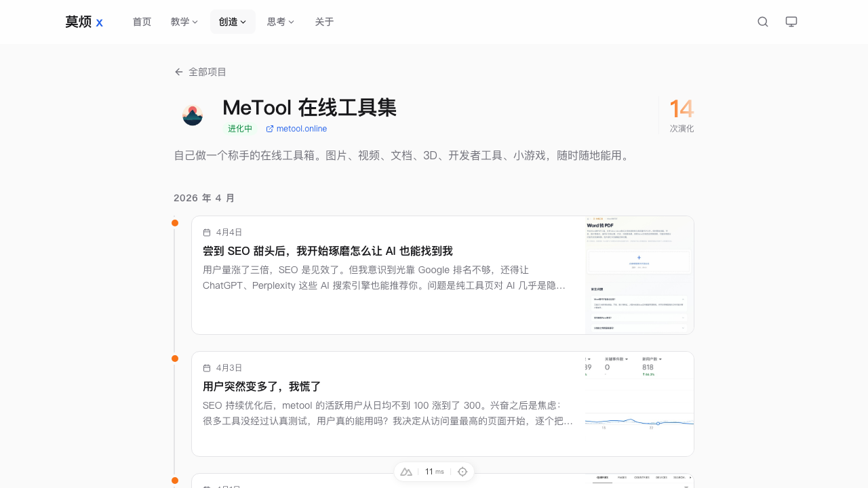
Task: Click the Word转PDF thumbnail on the 4月4日 card
Action: point(639,274)
